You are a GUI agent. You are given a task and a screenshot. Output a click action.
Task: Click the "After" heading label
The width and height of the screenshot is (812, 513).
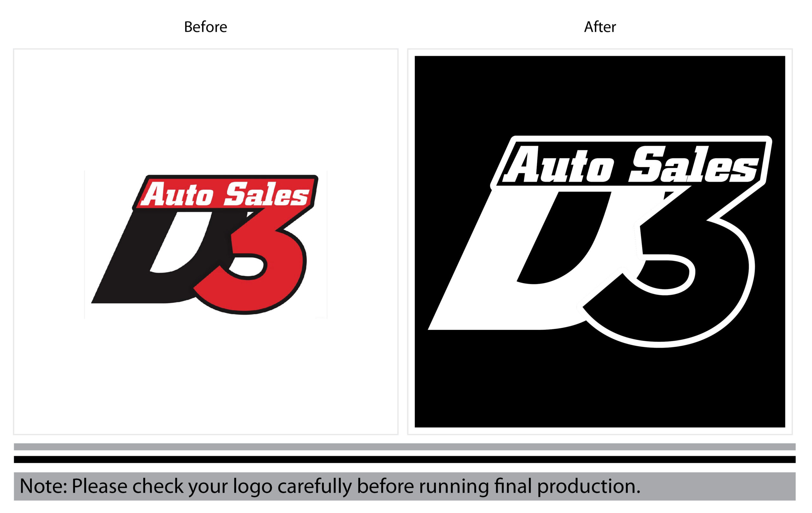(x=600, y=27)
